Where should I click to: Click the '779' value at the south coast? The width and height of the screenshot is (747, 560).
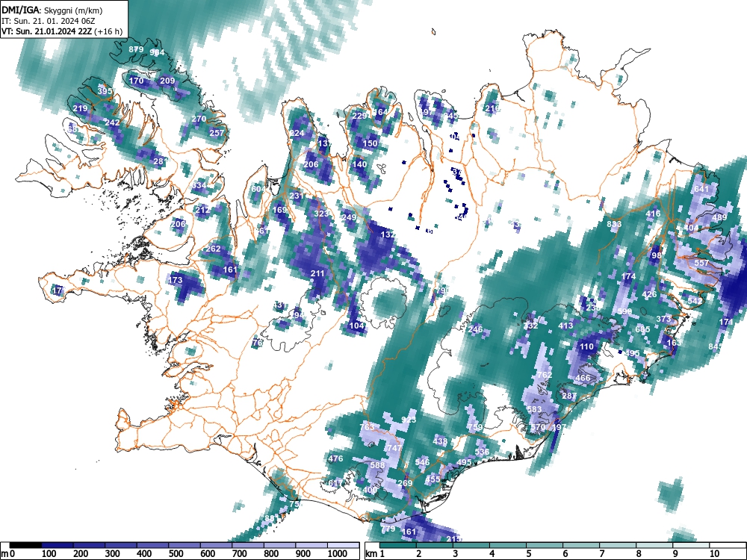point(388,529)
